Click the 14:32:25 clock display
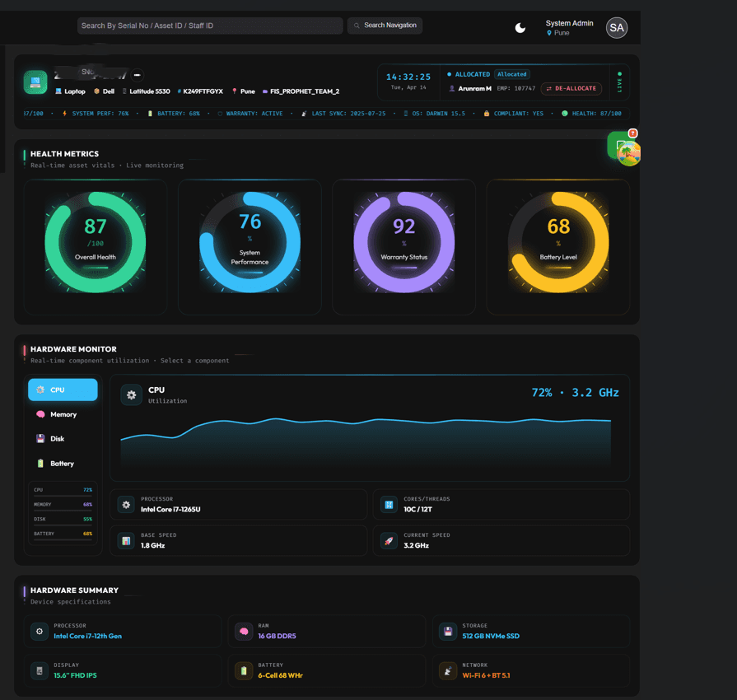This screenshot has width=737, height=700. tap(408, 77)
